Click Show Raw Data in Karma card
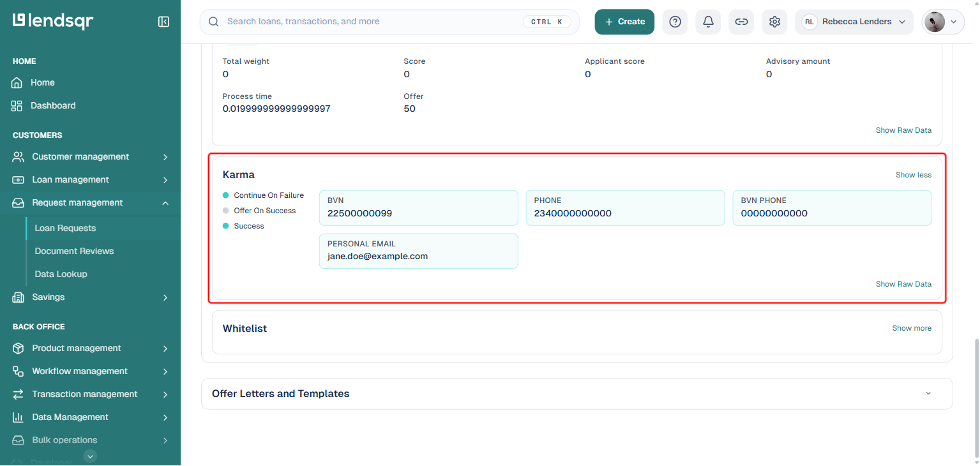The height and width of the screenshot is (466, 980). (x=903, y=284)
